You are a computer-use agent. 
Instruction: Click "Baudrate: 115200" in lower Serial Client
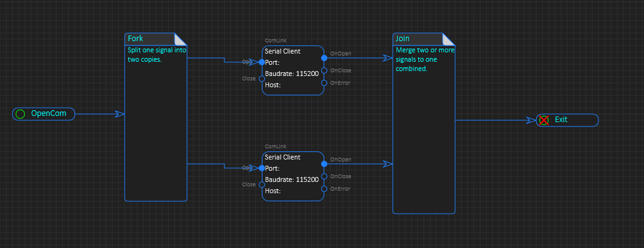click(292, 179)
